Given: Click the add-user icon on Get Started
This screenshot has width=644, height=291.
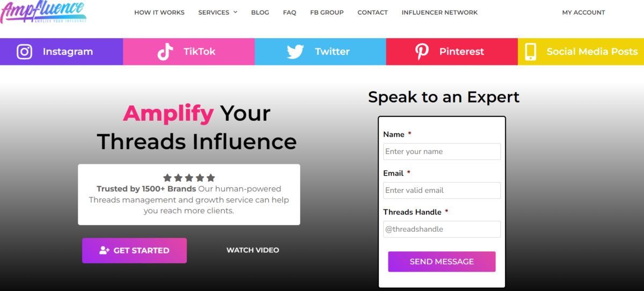Looking at the screenshot, I should [x=104, y=250].
